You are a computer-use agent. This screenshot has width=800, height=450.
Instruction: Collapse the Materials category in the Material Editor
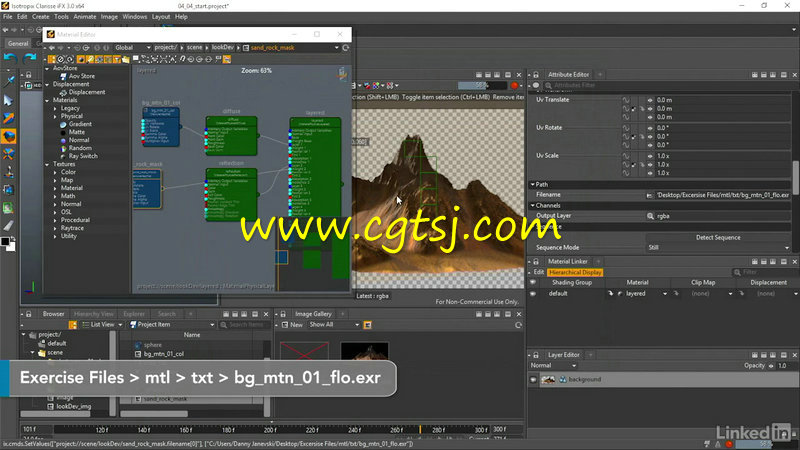47,101
